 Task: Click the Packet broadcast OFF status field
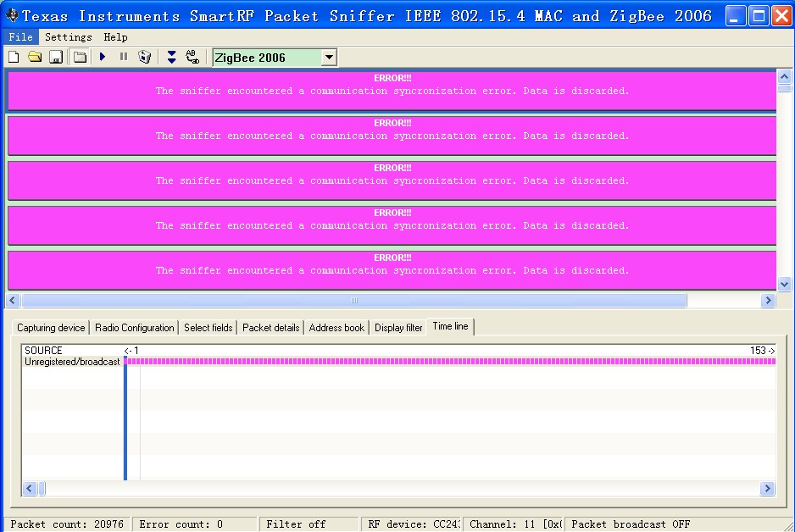pos(675,524)
